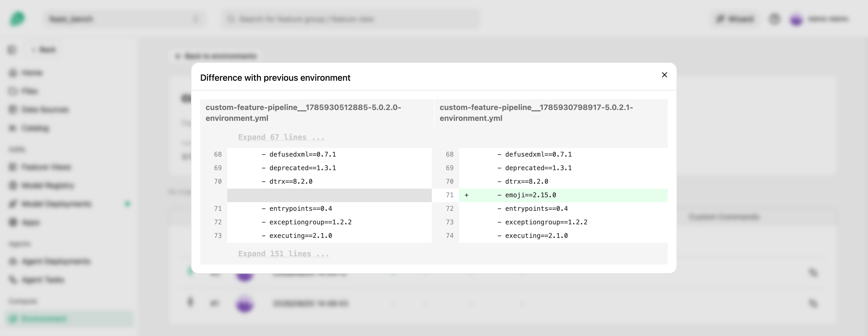868x336 pixels.
Task: Expand 151 hidden lines in diff
Action: click(283, 254)
